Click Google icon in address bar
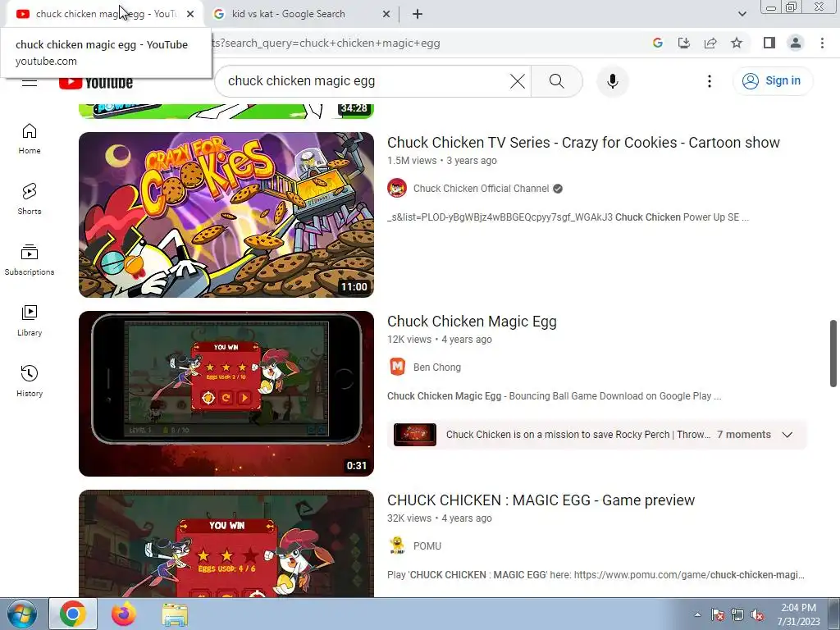 tap(658, 43)
